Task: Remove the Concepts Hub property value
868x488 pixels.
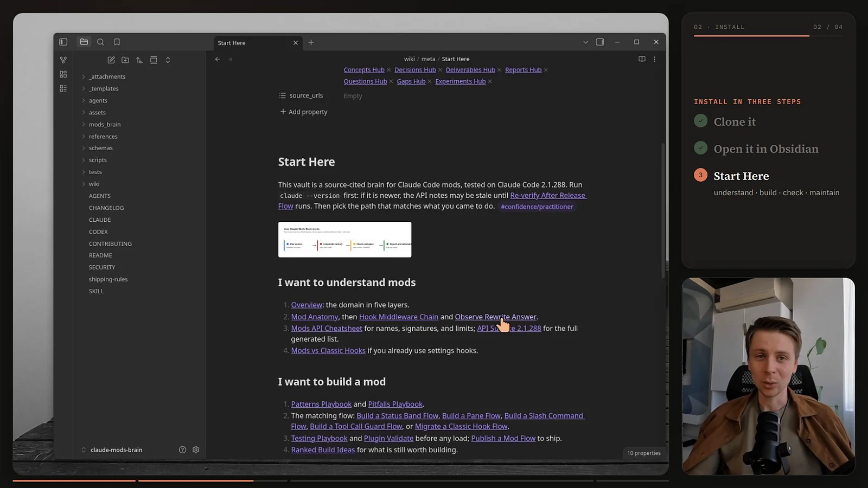Action: pos(388,70)
